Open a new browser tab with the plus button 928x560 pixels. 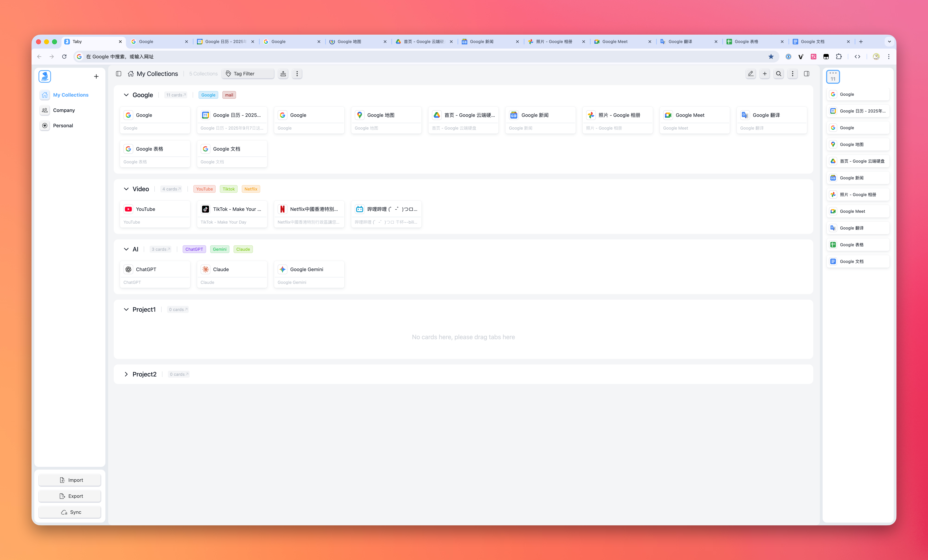coord(861,42)
